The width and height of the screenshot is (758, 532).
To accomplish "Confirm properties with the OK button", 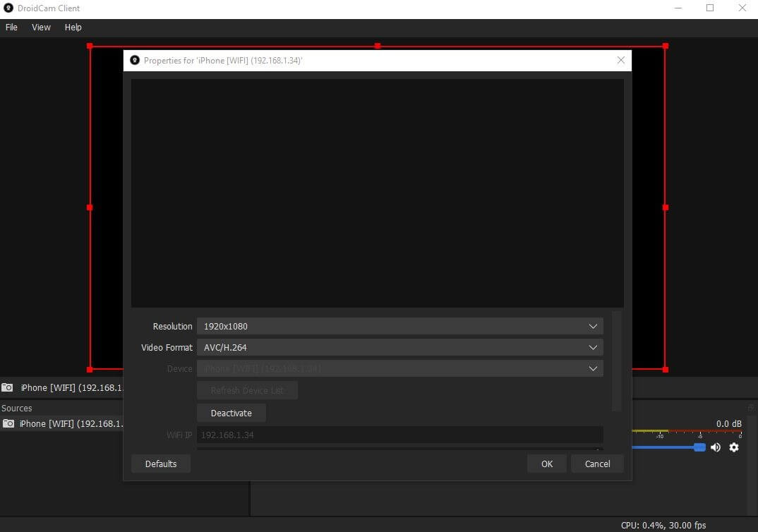I will point(547,464).
